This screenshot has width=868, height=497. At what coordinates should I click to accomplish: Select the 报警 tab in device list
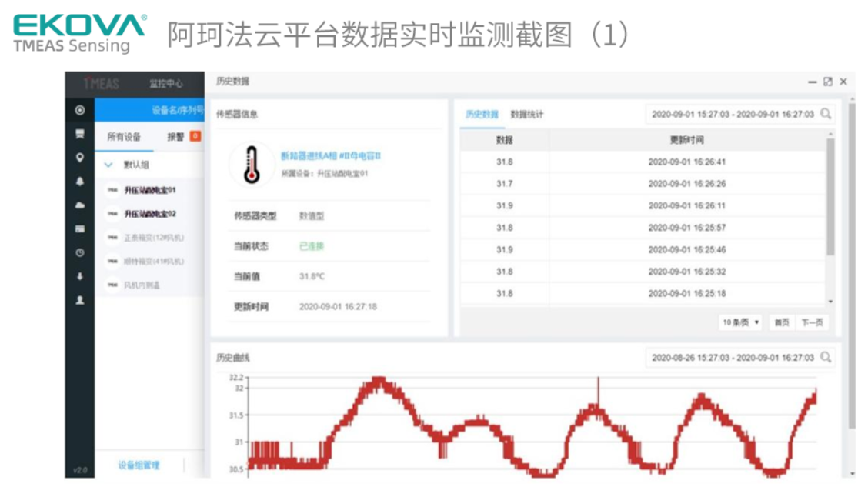pyautogui.click(x=176, y=137)
